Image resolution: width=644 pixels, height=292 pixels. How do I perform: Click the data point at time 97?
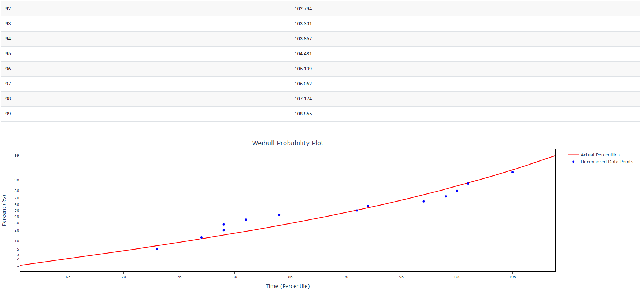pos(423,202)
